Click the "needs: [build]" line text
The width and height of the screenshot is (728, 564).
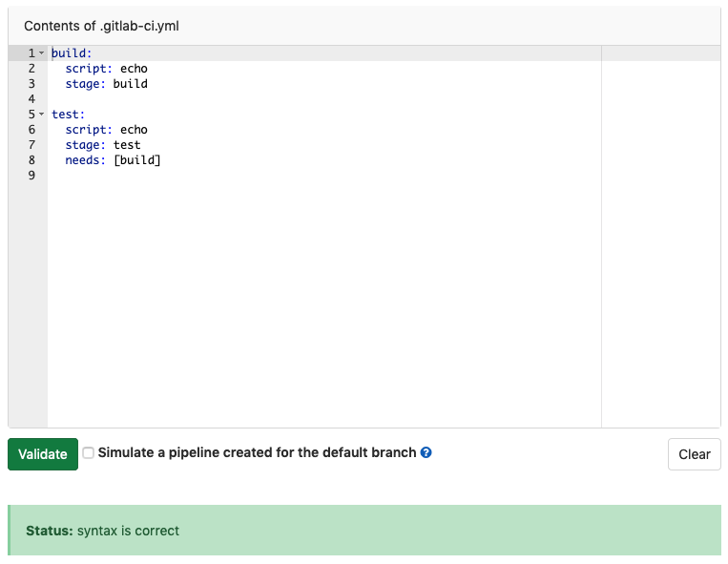[113, 160]
